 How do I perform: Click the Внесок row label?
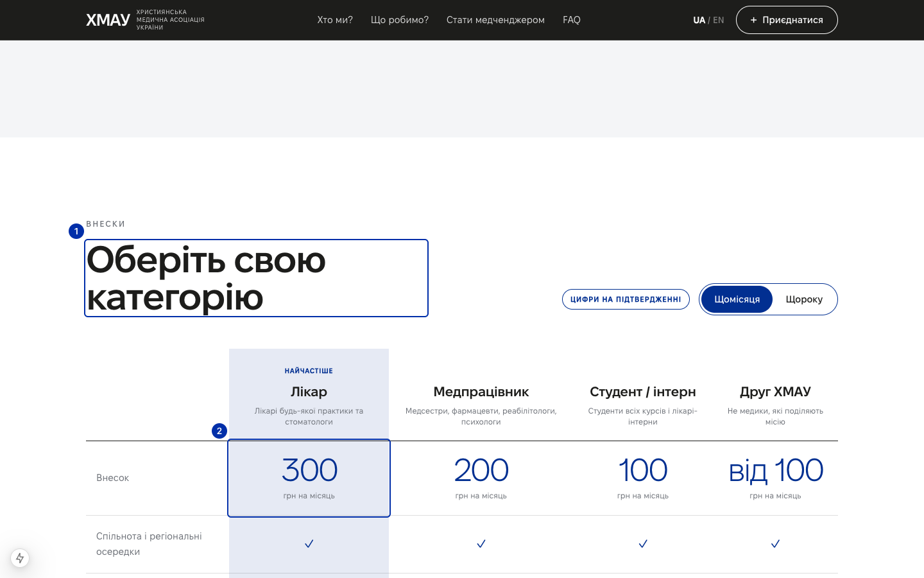(113, 478)
